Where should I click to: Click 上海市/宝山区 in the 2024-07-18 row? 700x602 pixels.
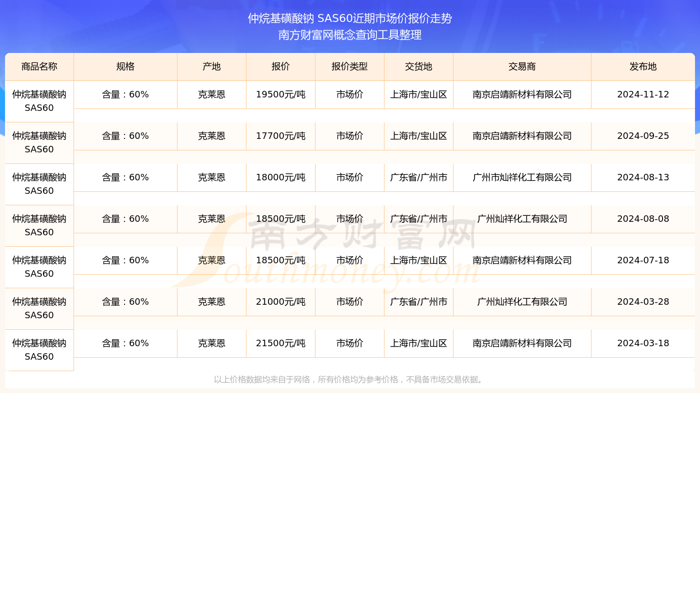(419, 261)
